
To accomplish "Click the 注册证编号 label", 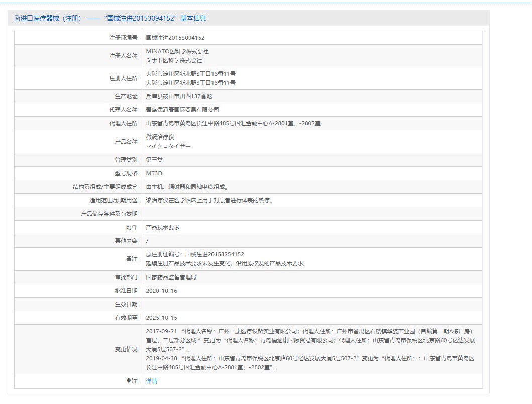I will point(123,38).
